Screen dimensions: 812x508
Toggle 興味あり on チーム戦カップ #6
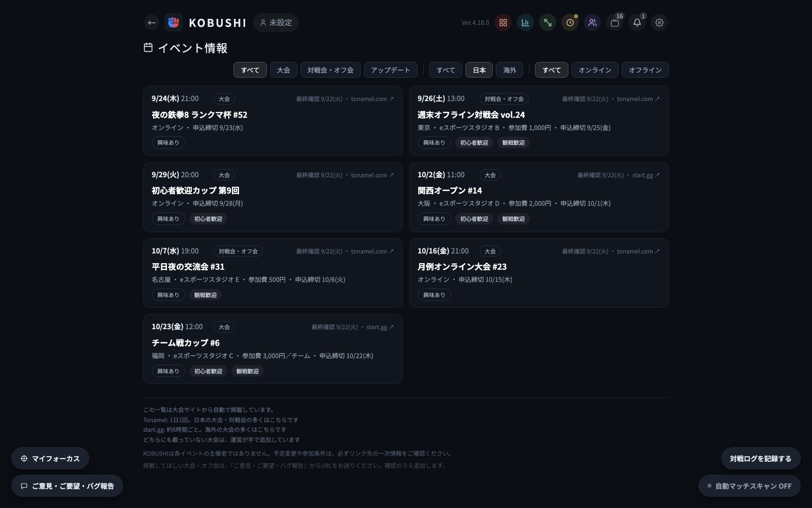168,371
